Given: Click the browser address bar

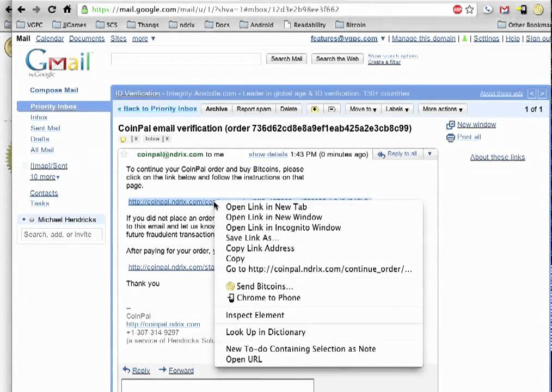Looking at the screenshot, I should point(264,9).
